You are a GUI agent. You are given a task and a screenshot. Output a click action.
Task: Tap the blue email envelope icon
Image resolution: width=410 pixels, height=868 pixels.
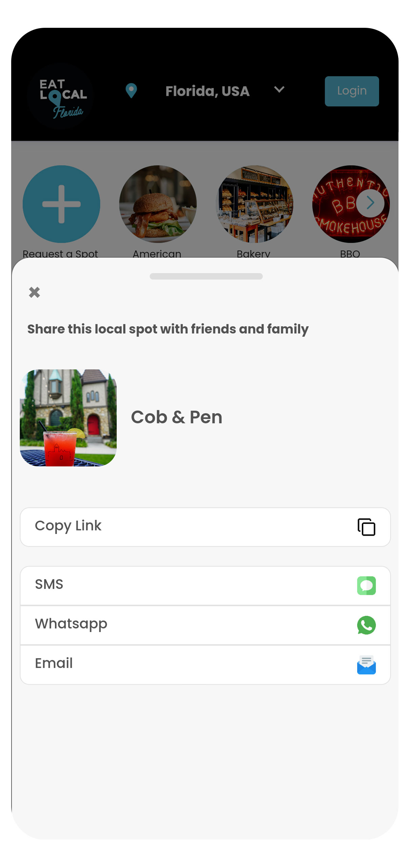tap(366, 664)
